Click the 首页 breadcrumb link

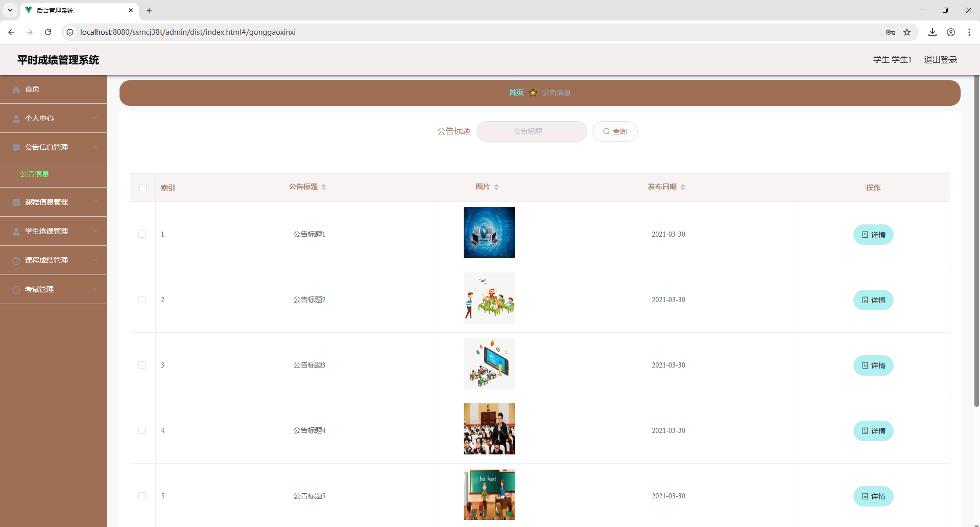pyautogui.click(x=516, y=93)
